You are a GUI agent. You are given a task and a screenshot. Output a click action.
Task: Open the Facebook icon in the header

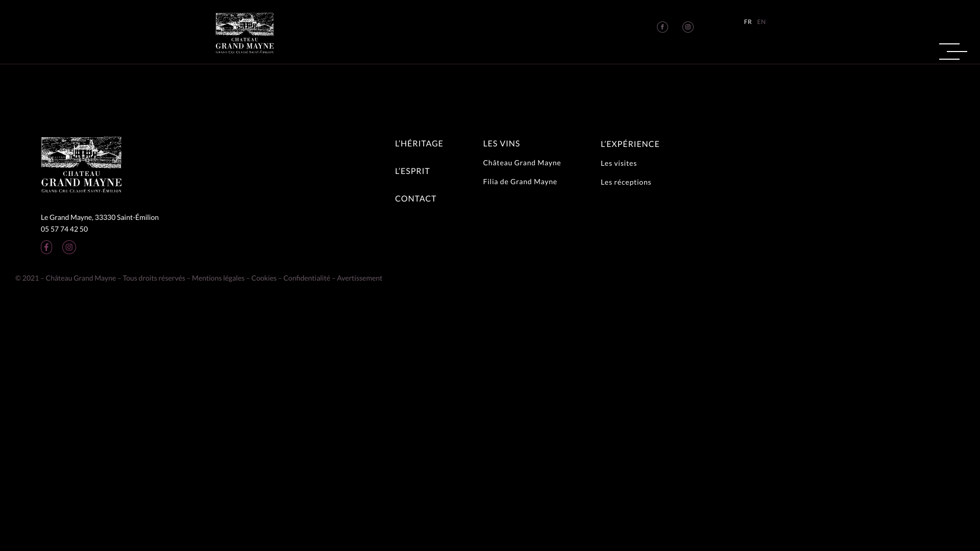(663, 27)
